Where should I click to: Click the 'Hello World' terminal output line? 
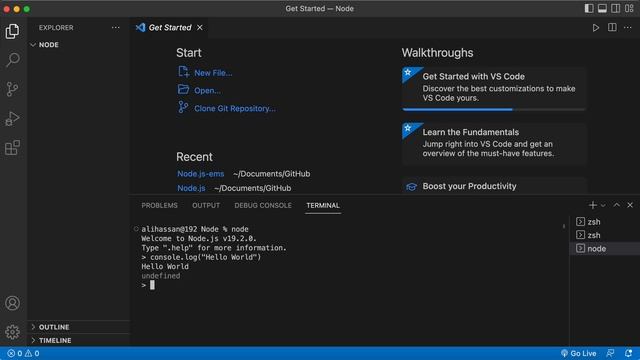[165, 267]
